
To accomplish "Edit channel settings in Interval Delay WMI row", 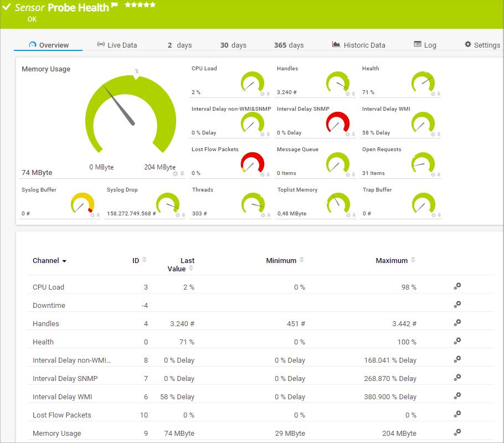I will (457, 396).
